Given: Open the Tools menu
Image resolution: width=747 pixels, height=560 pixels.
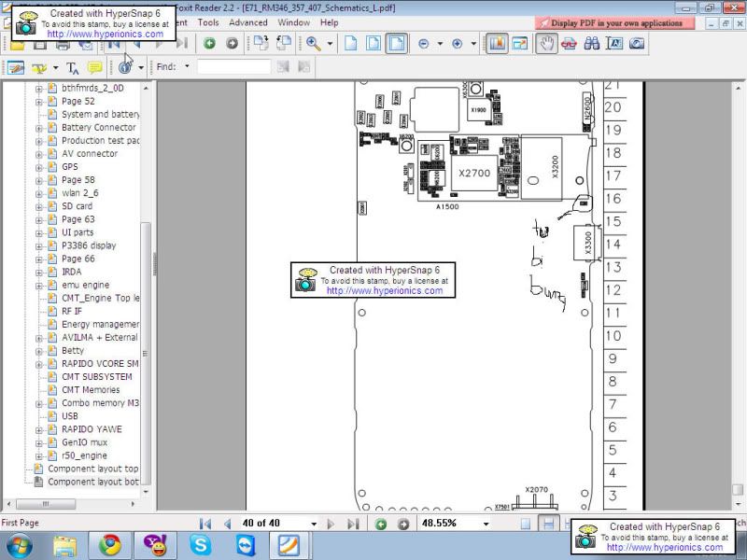Looking at the screenshot, I should [x=208, y=22].
